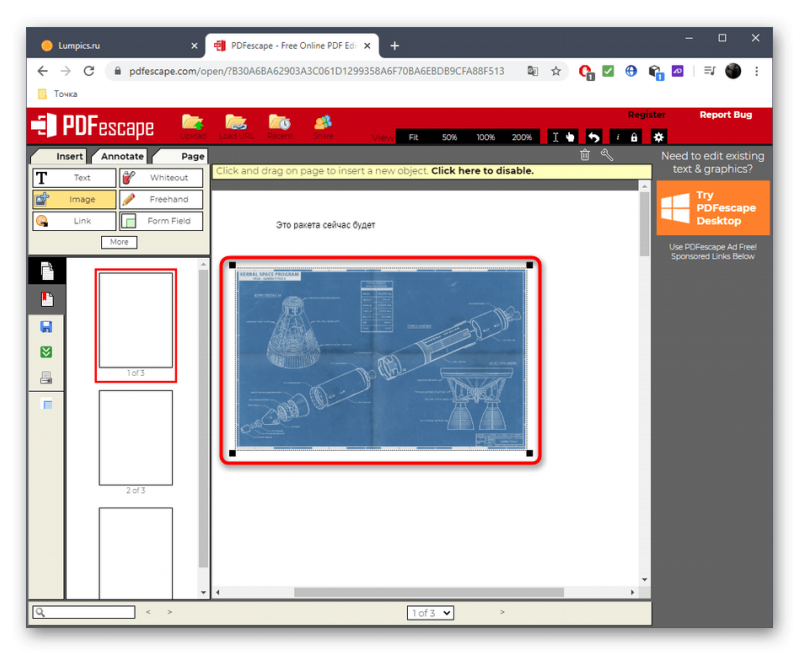Click the More tools button
The width and height of the screenshot is (800, 655).
(119, 242)
